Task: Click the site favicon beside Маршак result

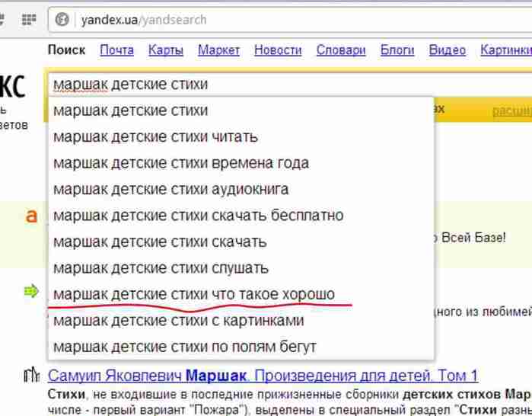Action: 32,374
